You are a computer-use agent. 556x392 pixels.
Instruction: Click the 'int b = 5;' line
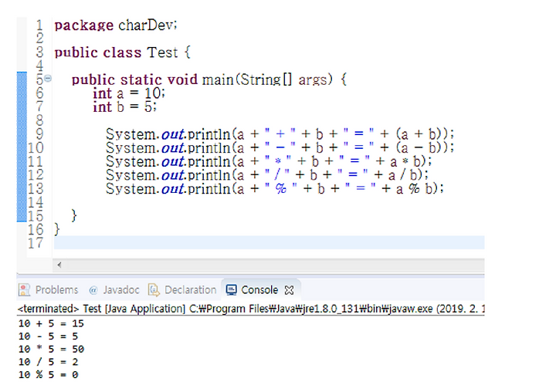pos(124,106)
